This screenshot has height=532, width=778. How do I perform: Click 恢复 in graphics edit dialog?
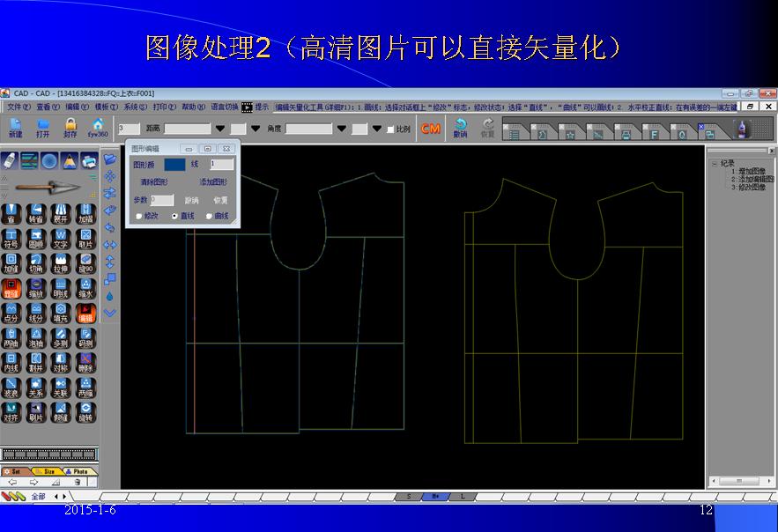(220, 200)
